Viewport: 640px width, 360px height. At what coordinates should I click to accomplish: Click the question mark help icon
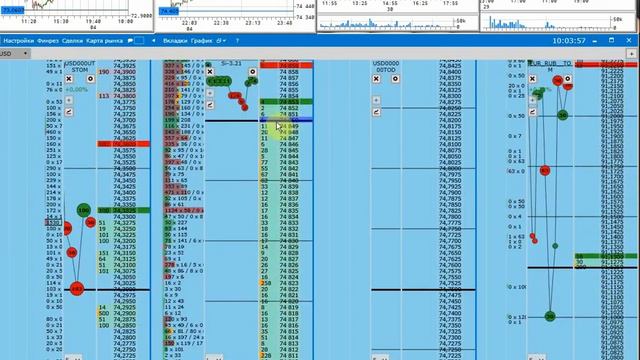coord(237,41)
